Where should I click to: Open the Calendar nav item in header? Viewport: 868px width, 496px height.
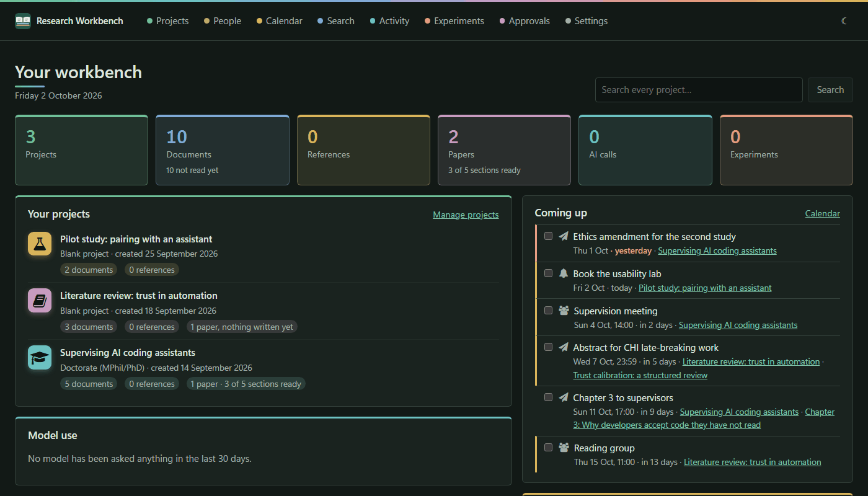(x=280, y=21)
